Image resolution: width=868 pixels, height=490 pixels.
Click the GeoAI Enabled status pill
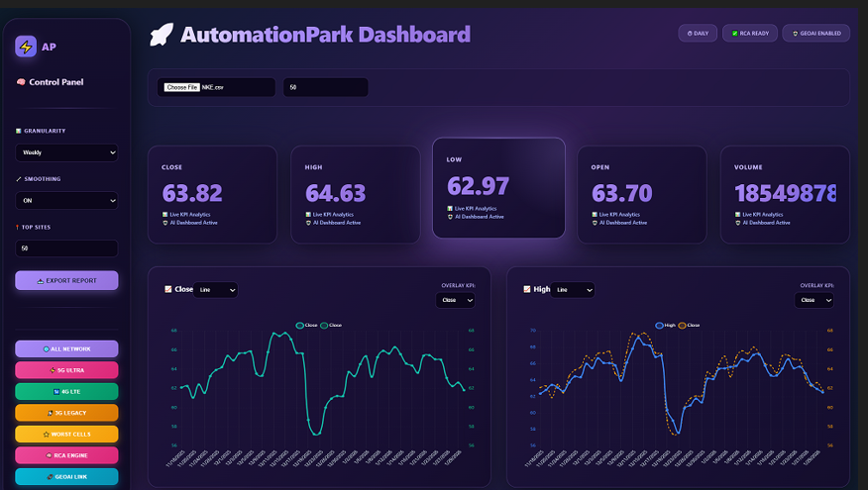pyautogui.click(x=816, y=34)
